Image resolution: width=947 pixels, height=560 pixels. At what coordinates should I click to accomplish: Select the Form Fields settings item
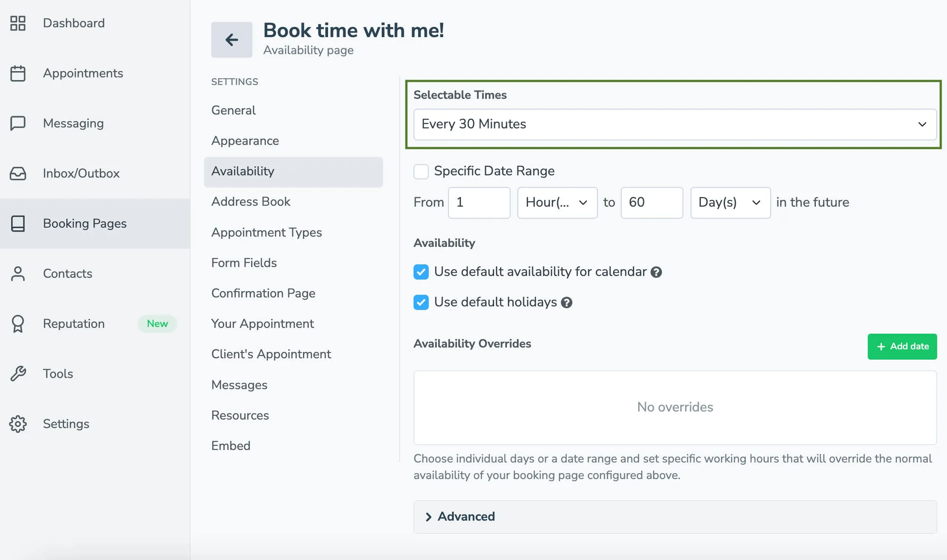tap(244, 263)
